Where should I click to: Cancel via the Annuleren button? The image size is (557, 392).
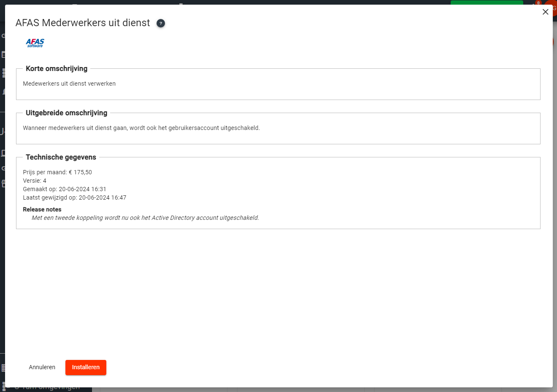pyautogui.click(x=42, y=367)
